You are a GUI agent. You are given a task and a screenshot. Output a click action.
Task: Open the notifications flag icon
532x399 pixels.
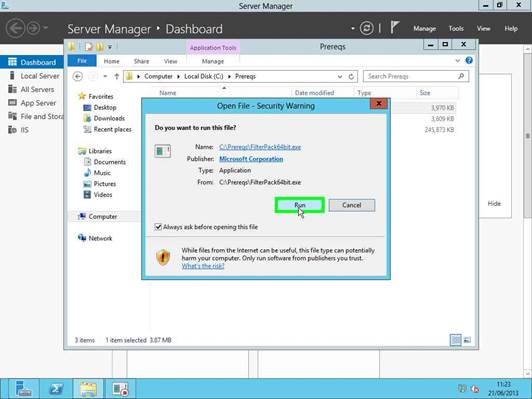point(394,28)
